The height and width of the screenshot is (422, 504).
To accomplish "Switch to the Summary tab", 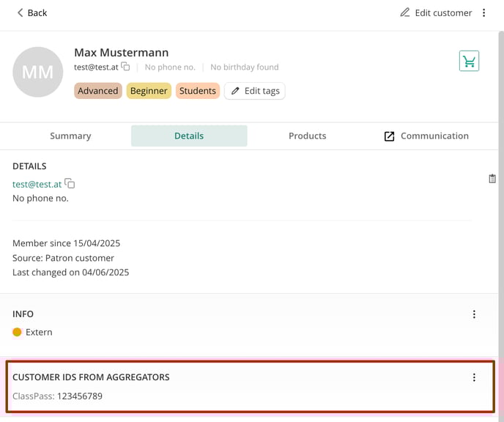I will pyautogui.click(x=70, y=136).
